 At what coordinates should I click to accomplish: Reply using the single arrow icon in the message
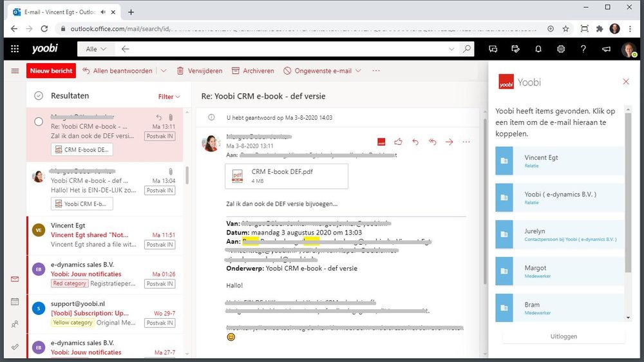(x=415, y=142)
